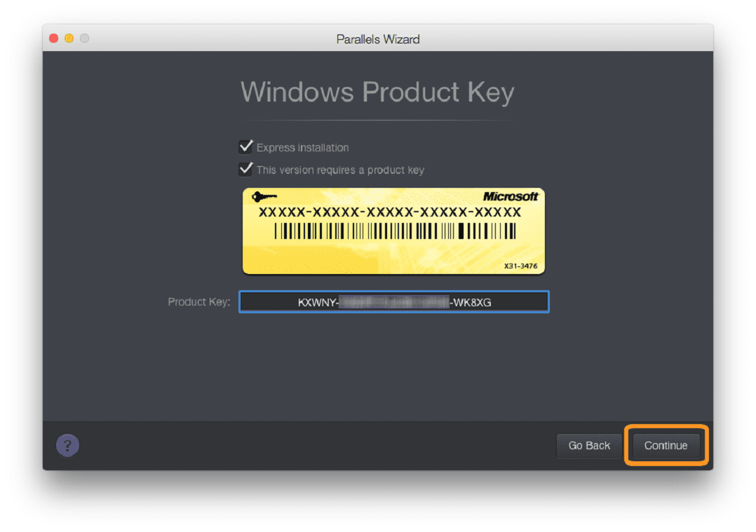756x532 pixels.
Task: Click the 'Product Key:' label
Action: 198,302
